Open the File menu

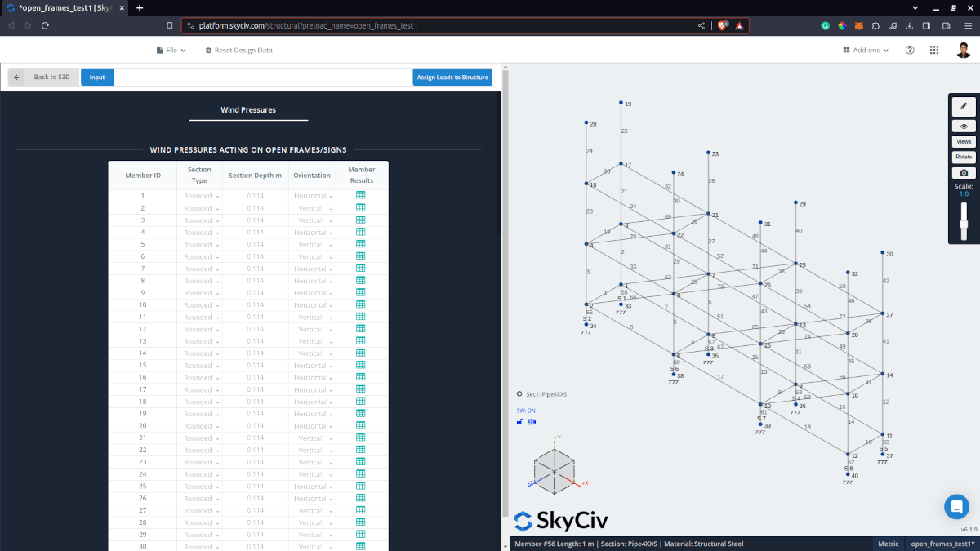pyautogui.click(x=171, y=51)
